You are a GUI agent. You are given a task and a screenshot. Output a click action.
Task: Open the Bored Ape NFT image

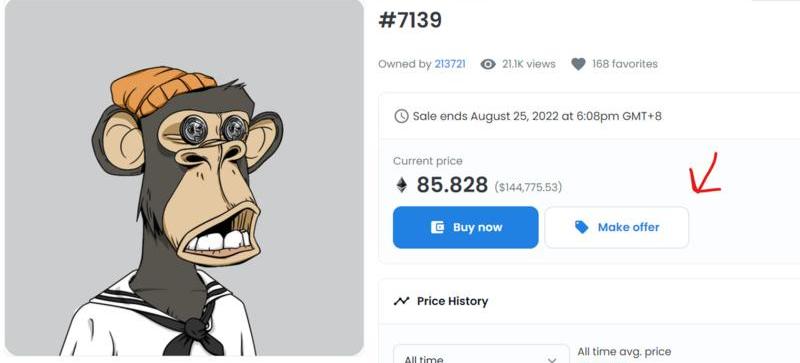click(x=184, y=177)
